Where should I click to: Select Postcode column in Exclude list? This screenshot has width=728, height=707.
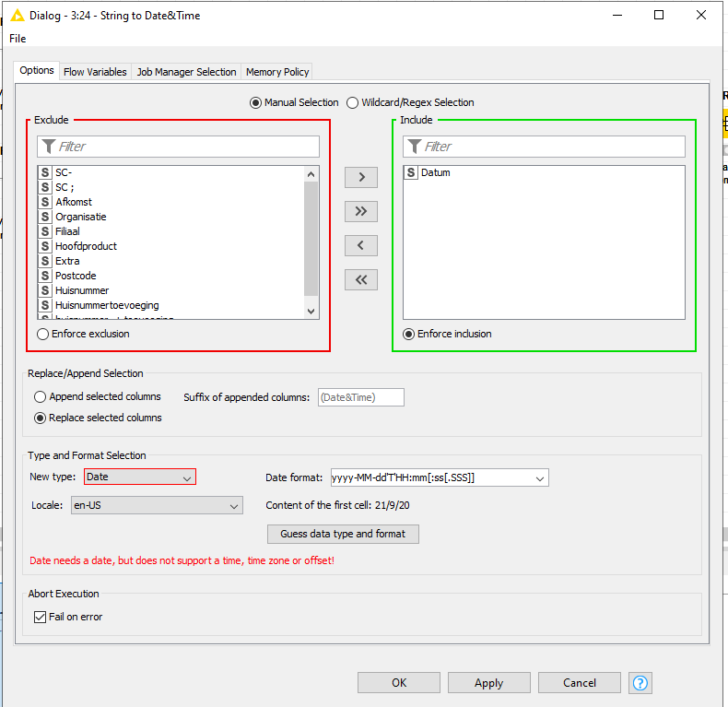coord(170,276)
